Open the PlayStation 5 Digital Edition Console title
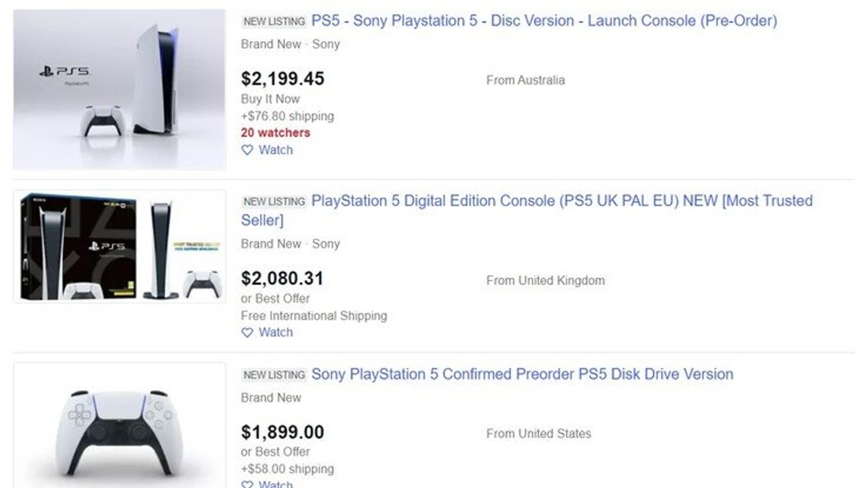 [561, 201]
